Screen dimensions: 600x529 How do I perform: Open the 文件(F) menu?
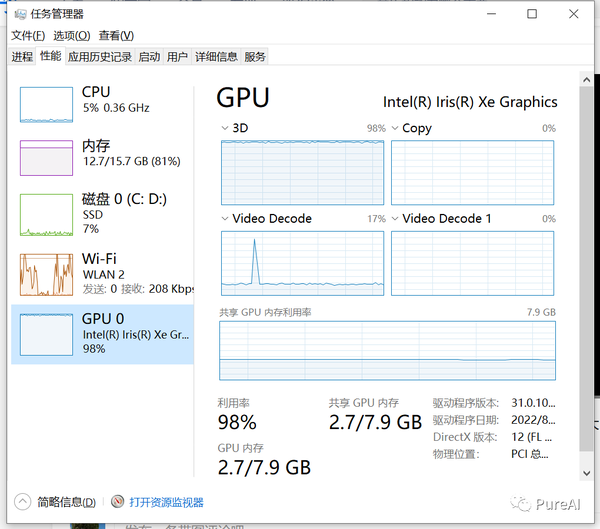[x=28, y=36]
